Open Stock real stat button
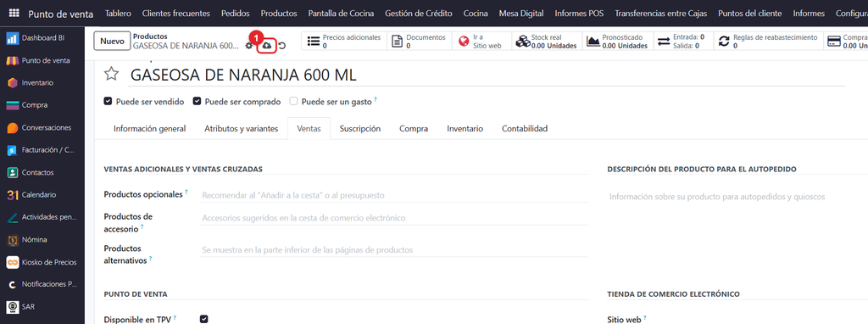 [547, 42]
